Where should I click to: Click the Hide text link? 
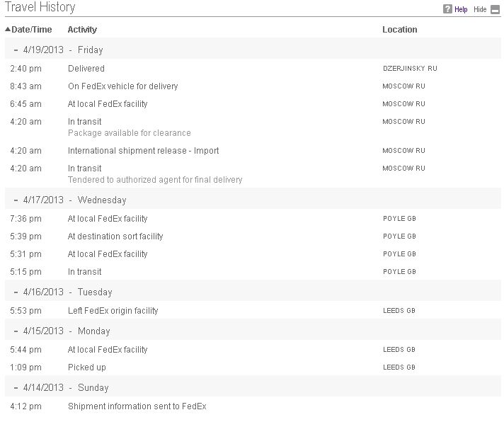480,9
